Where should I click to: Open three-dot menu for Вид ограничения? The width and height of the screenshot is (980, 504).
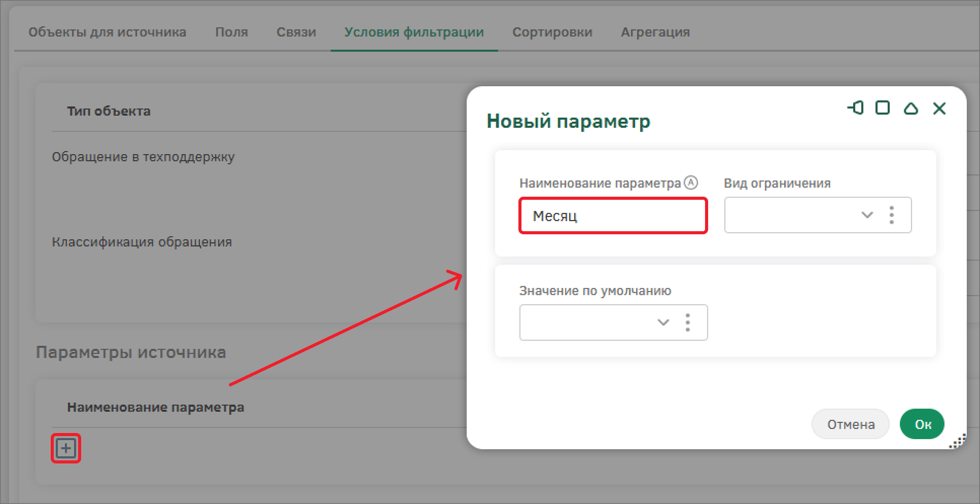(x=892, y=215)
